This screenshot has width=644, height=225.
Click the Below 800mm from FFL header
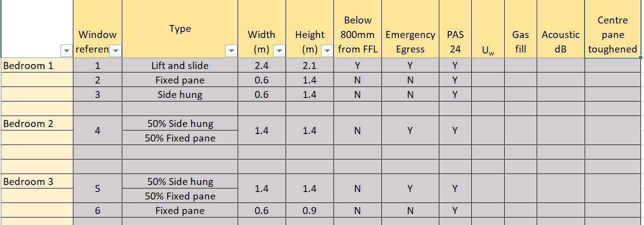(x=357, y=29)
